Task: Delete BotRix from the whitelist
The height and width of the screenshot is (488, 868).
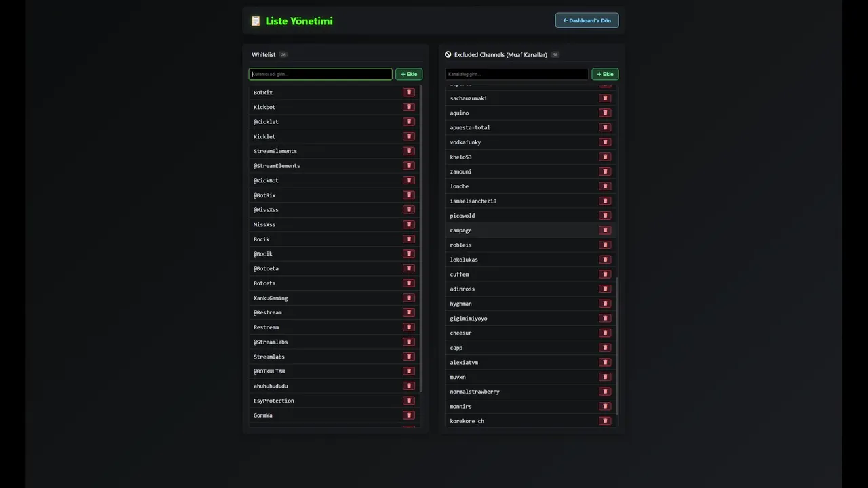Action: (x=408, y=92)
